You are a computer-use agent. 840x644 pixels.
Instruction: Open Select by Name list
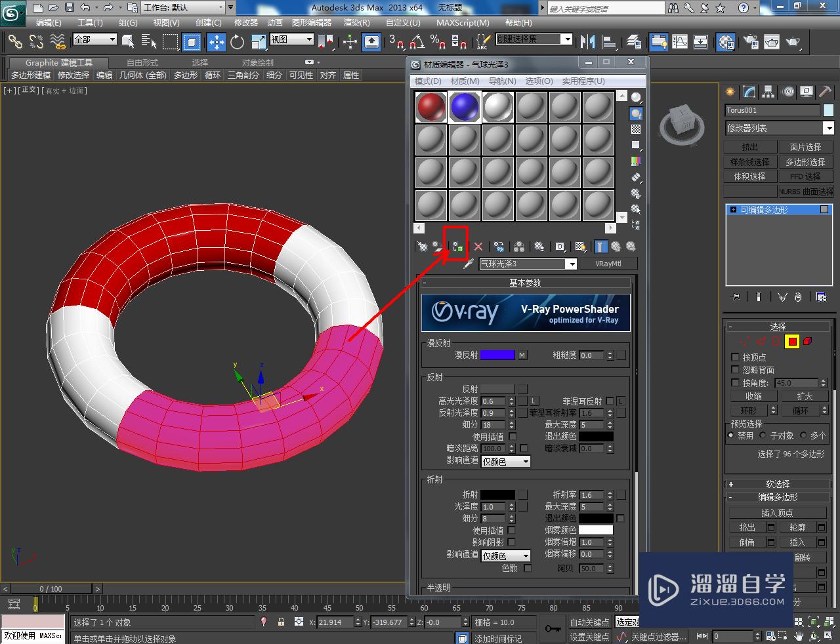point(149,42)
